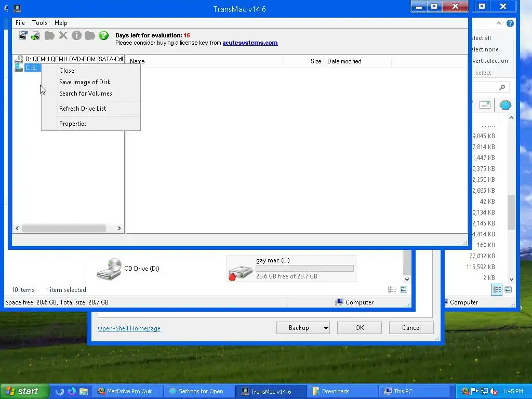Open Firefox-style icon in quick launch

(x=72, y=392)
